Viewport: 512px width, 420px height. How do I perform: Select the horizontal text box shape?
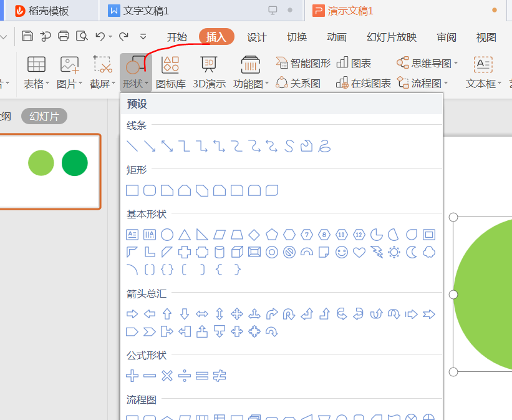[132, 235]
